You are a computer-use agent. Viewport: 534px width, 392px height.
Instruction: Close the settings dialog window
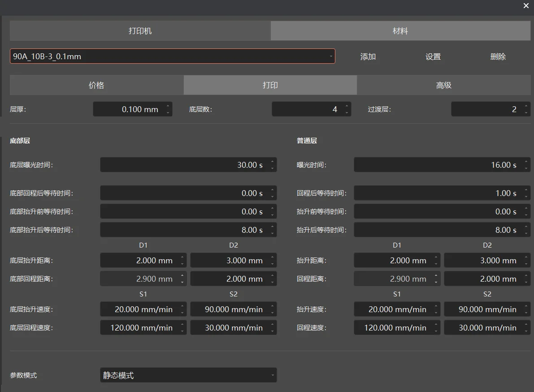pyautogui.click(x=526, y=6)
